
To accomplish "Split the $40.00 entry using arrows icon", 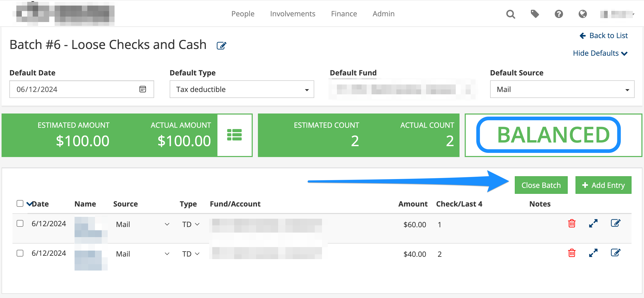I will click(x=593, y=253).
